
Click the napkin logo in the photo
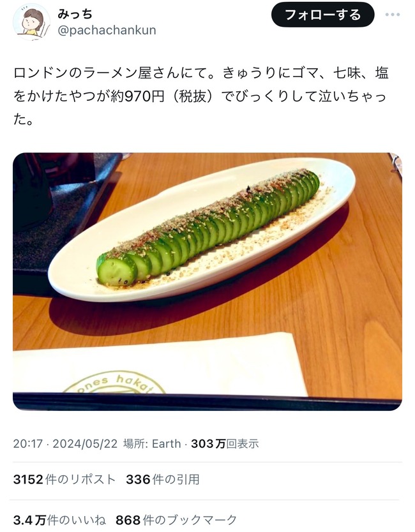pyautogui.click(x=114, y=383)
